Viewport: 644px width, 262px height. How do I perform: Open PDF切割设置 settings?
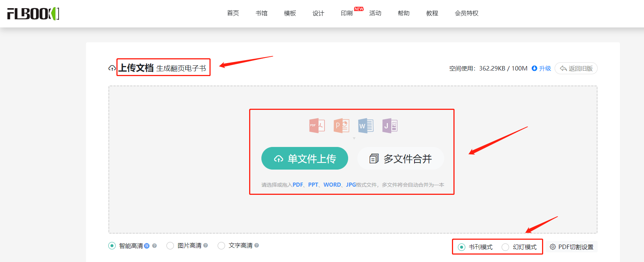pyautogui.click(x=572, y=247)
